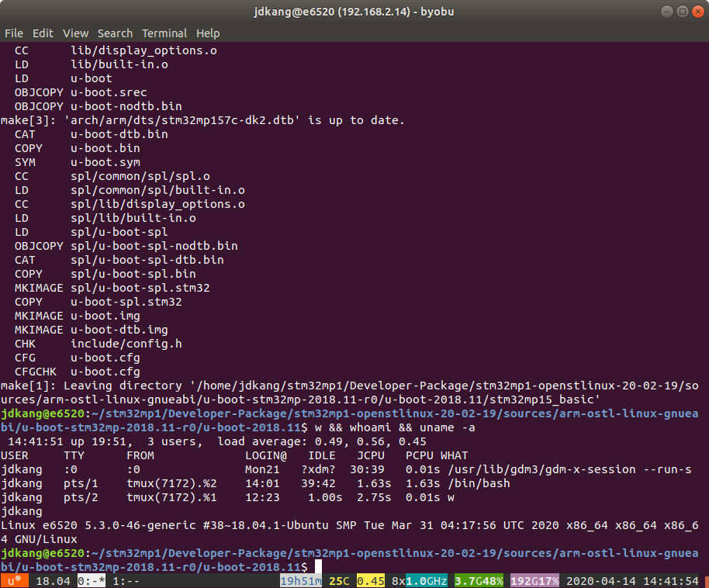Screen dimensions: 709x588
Task: Minimize the byobu terminal window
Action: 667,12
